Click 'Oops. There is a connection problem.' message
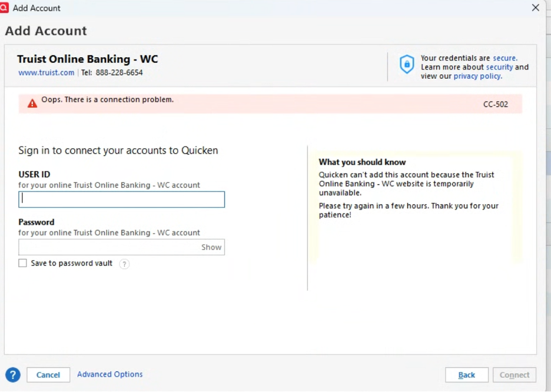551x392 pixels. click(108, 99)
